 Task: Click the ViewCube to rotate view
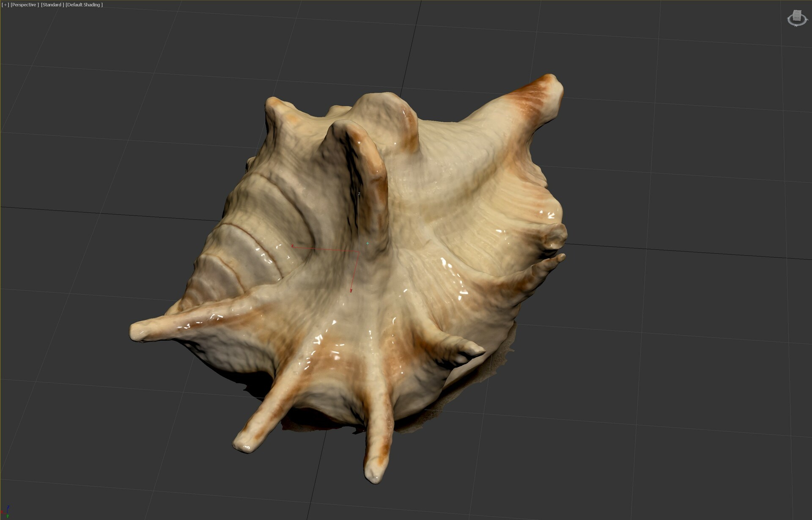[x=797, y=15]
